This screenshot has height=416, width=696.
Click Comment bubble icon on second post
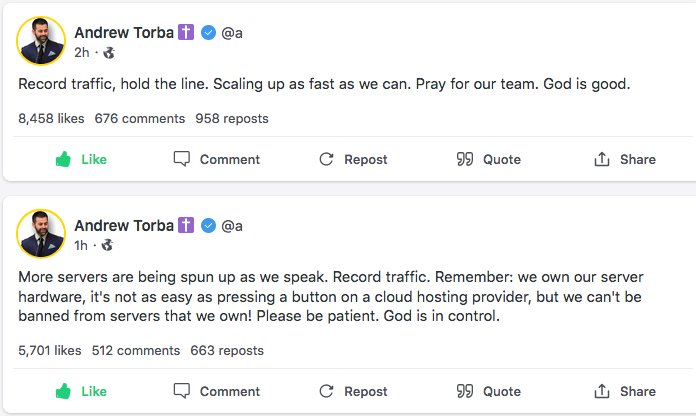[x=182, y=391]
